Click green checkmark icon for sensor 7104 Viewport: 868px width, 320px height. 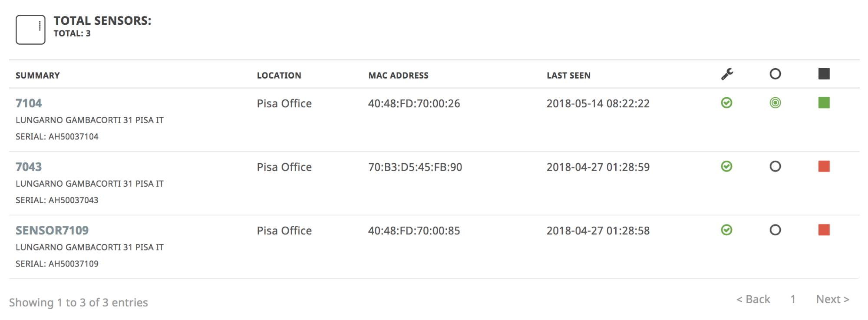pyautogui.click(x=726, y=103)
